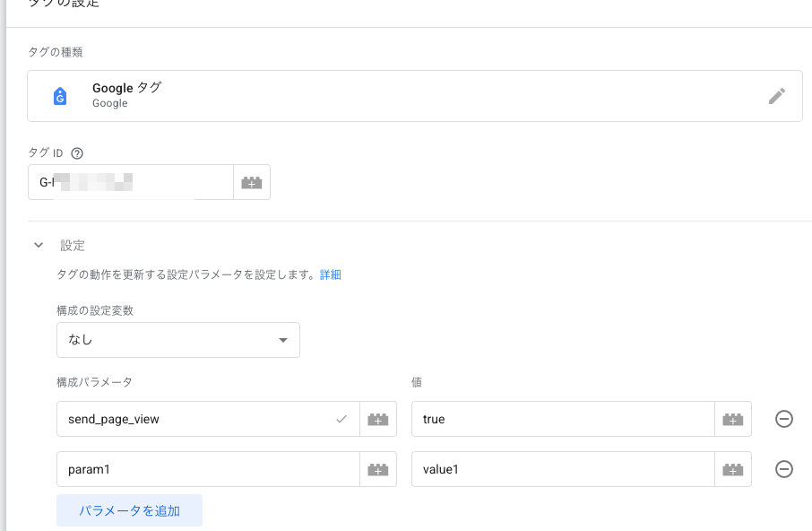Click the pencil icon to edit tag type
Image resolution: width=812 pixels, height=531 pixels.
776,96
